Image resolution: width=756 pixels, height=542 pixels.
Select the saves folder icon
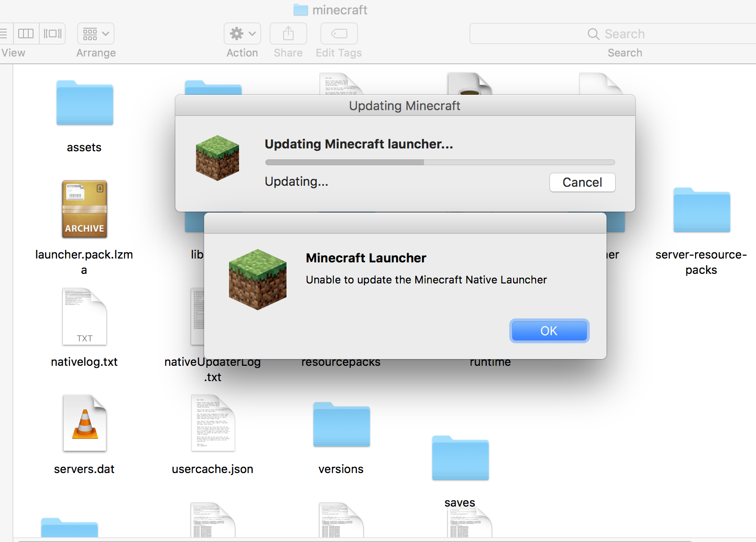click(x=460, y=458)
